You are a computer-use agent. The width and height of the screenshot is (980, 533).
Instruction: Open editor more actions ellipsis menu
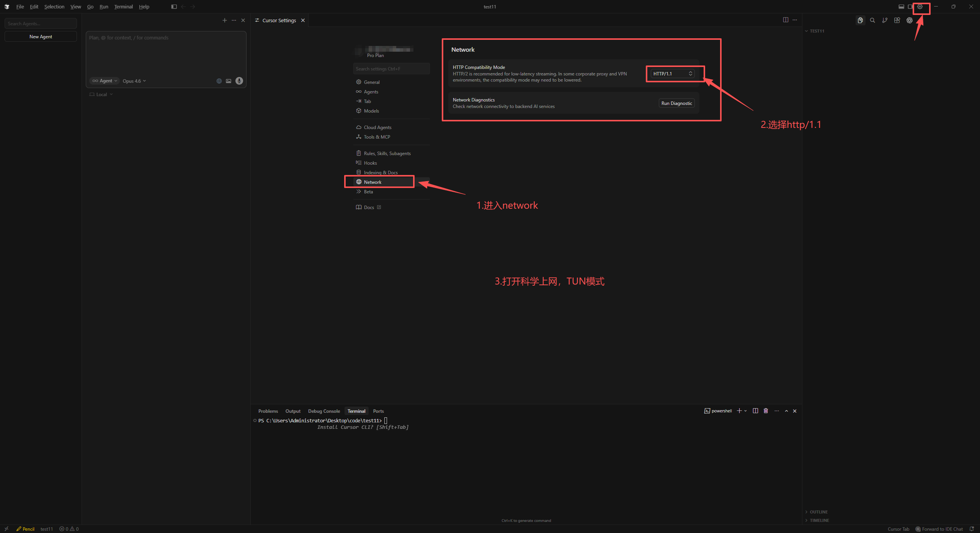(795, 20)
